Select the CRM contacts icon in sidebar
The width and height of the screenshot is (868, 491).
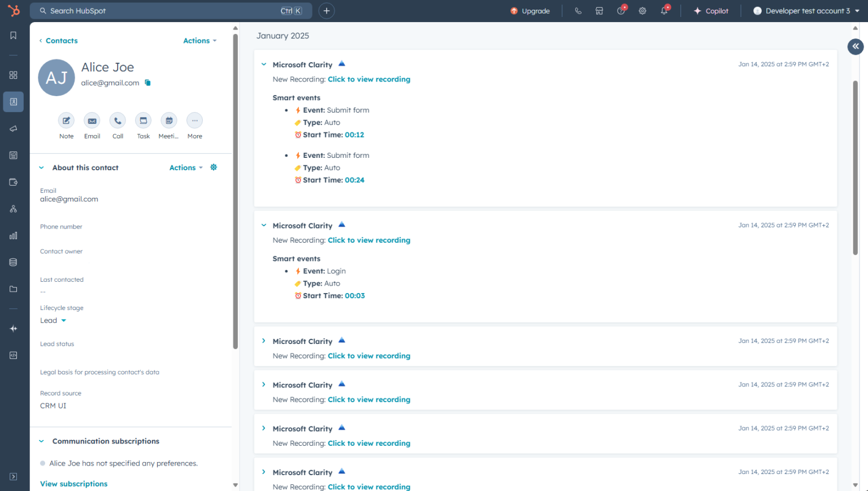click(x=13, y=102)
